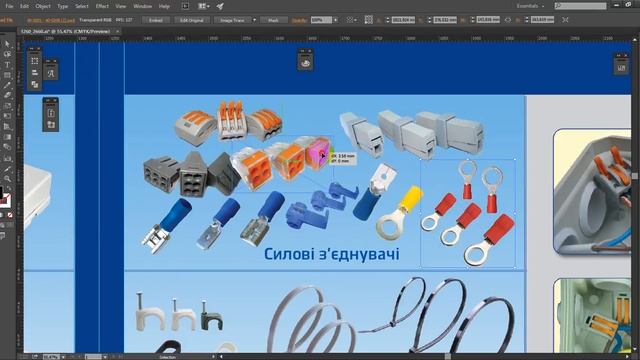Open the Edit menu
The image size is (640, 360).
(x=24, y=6)
